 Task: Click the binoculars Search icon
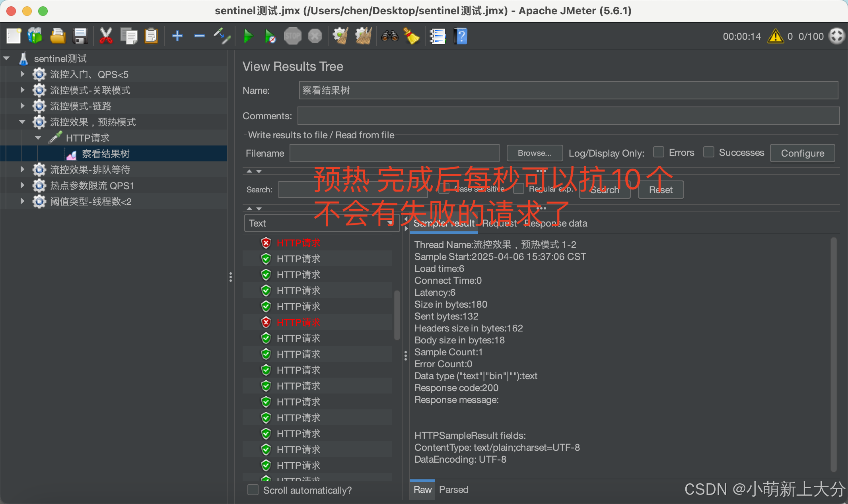click(x=389, y=36)
